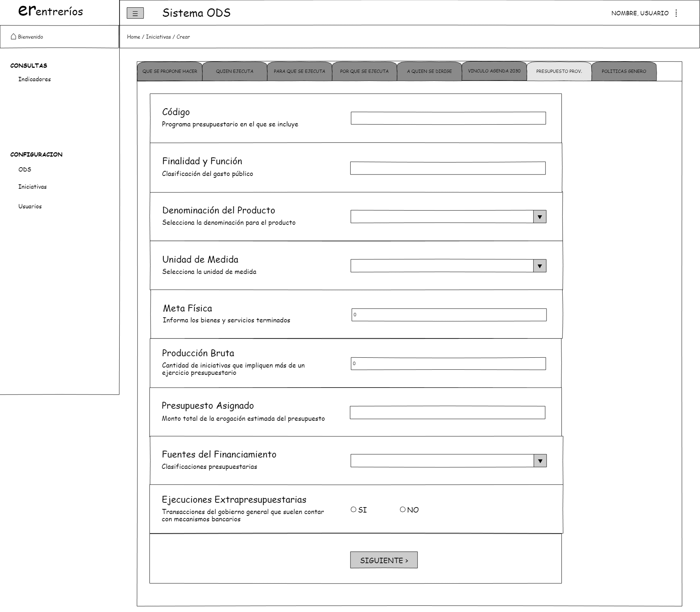Screen dimensions: 700x612
Task: Open Indicadores in the sidebar
Action: tap(35, 79)
